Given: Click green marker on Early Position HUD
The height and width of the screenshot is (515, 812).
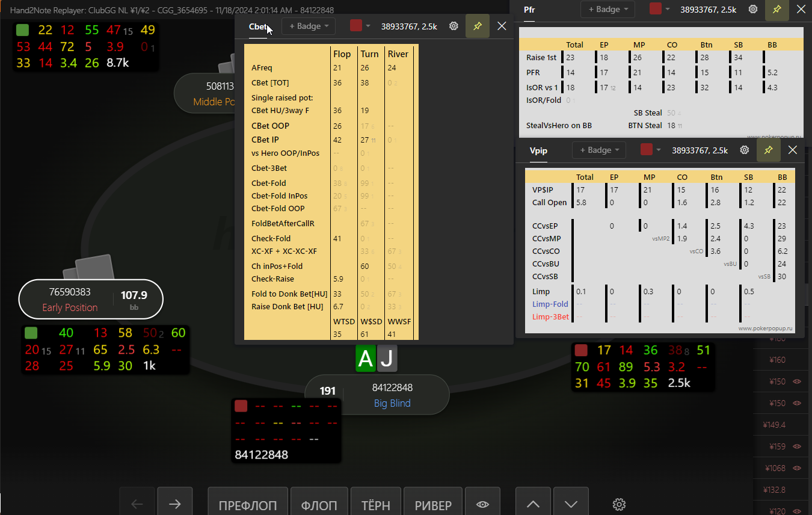Looking at the screenshot, I should coord(31,333).
